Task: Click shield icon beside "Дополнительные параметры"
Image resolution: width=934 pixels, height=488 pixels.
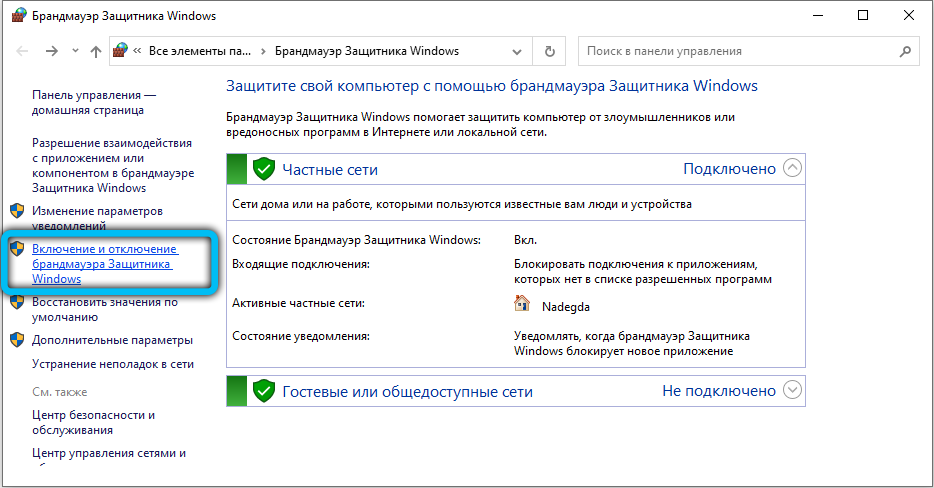Action: 17,340
